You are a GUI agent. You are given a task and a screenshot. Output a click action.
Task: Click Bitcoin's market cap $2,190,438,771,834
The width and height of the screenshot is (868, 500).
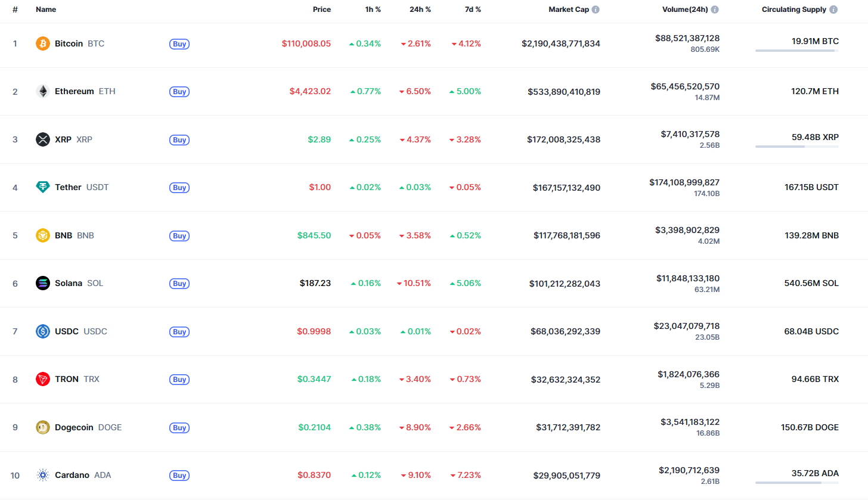561,44
